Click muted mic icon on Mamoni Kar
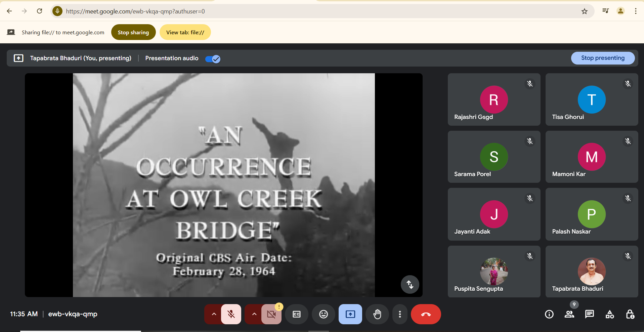This screenshot has height=332, width=644. (x=628, y=141)
